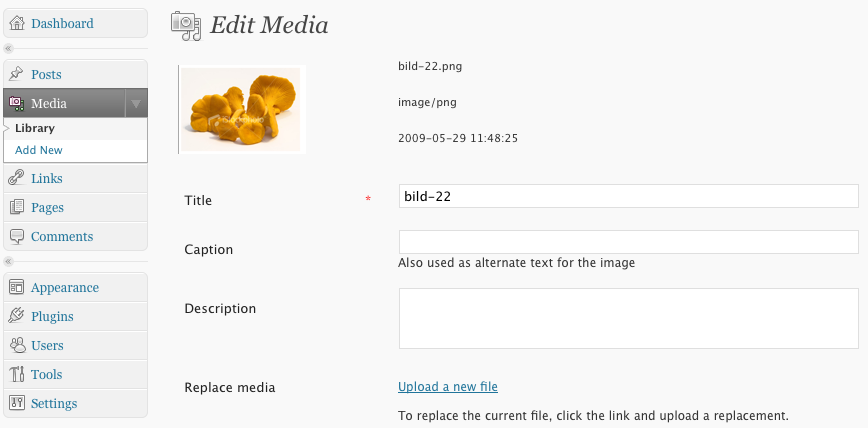Collapse the Media menu arrow
The image size is (868, 428).
[x=136, y=103]
